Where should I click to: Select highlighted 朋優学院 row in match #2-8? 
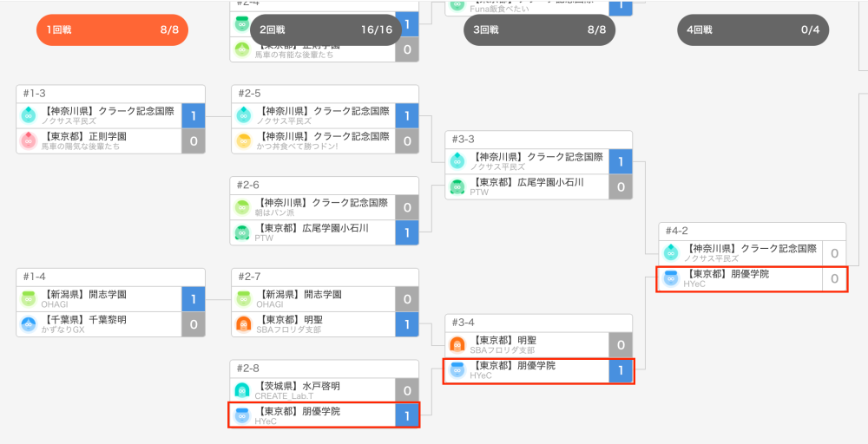[x=324, y=415]
